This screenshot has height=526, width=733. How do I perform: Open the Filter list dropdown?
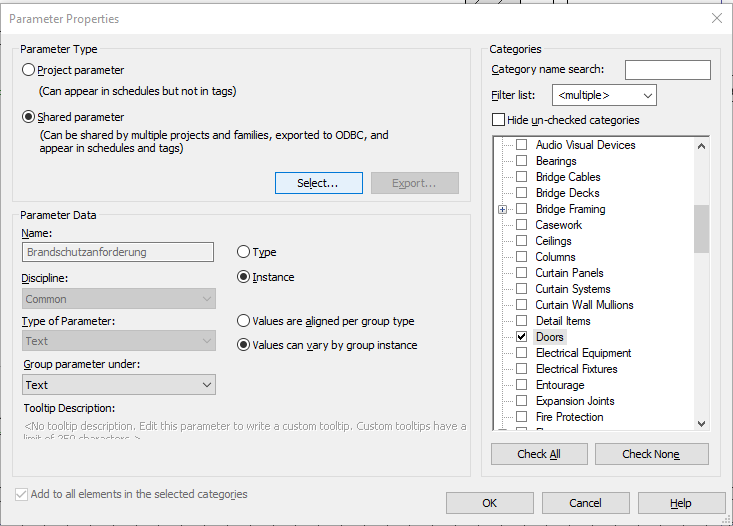[604, 95]
